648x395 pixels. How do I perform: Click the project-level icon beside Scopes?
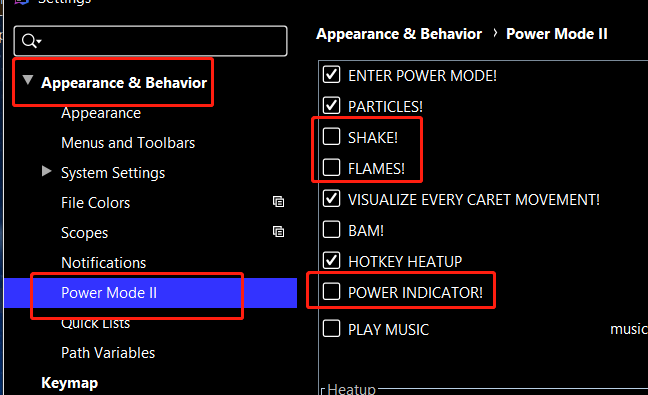(279, 232)
